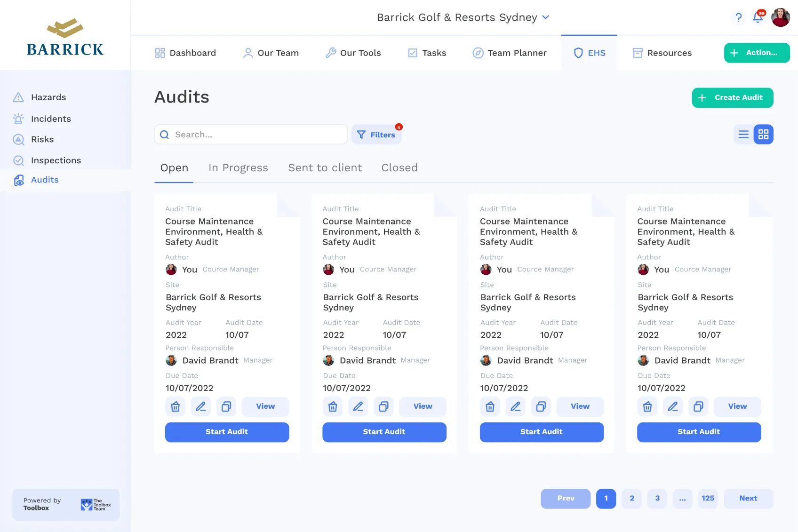This screenshot has height=532, width=798.
Task: Start Audit on the first card
Action: click(x=227, y=432)
